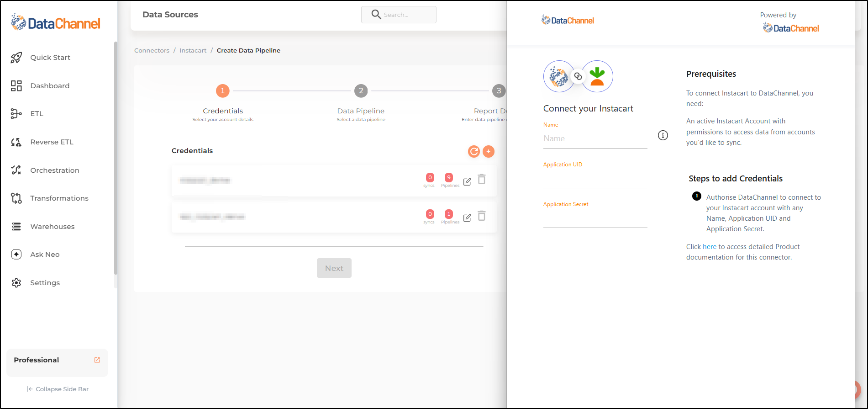Open the 'here' documentation link
The image size is (868, 409).
(x=710, y=247)
